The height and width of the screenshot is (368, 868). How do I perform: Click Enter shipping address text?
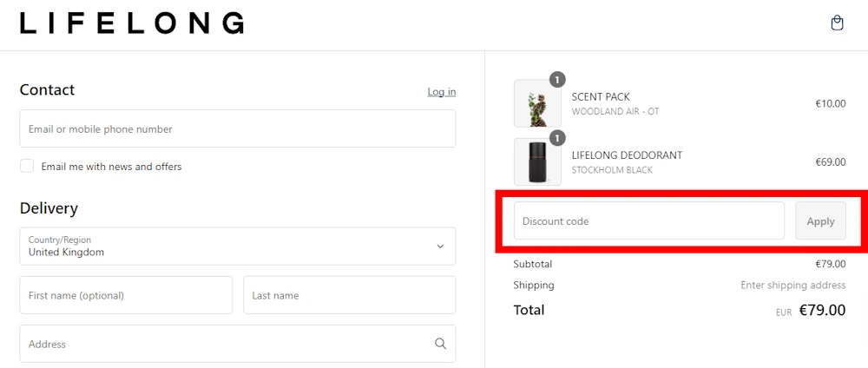click(x=792, y=285)
